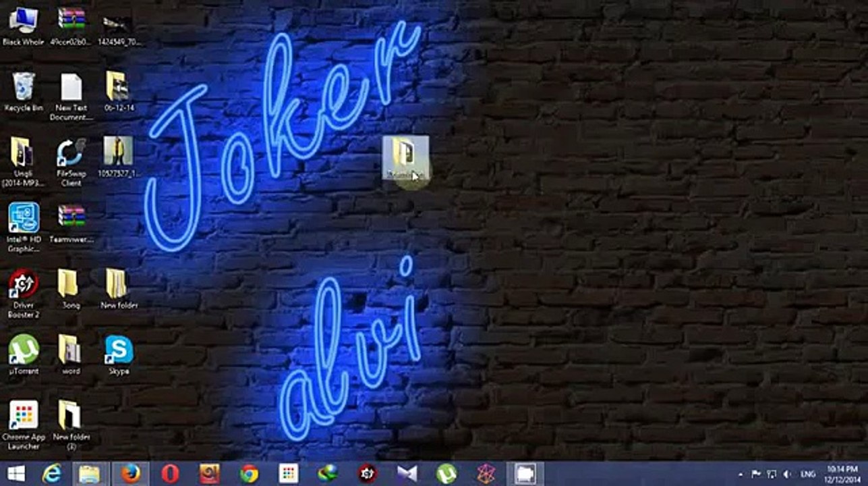Select the Intel HD Graphics shortcut

coord(23,227)
